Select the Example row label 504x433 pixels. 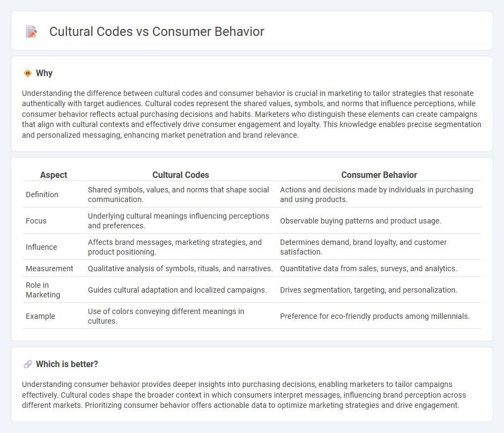[x=41, y=316]
